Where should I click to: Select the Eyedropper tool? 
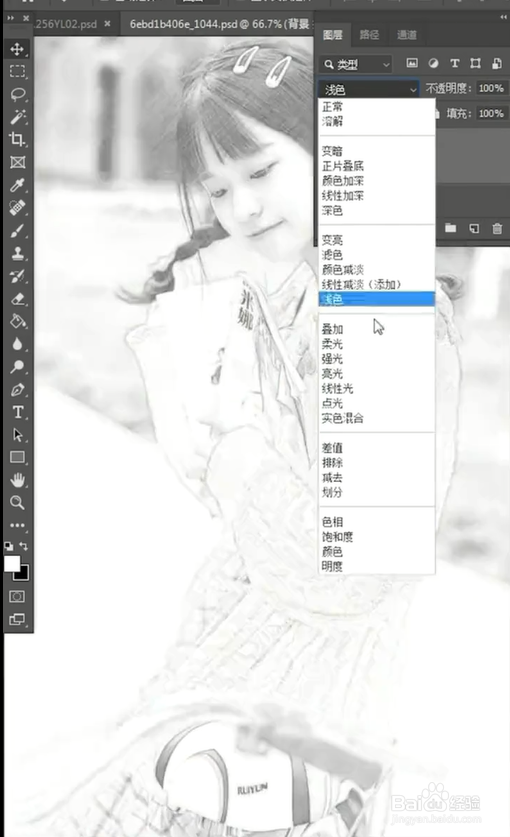(x=17, y=185)
